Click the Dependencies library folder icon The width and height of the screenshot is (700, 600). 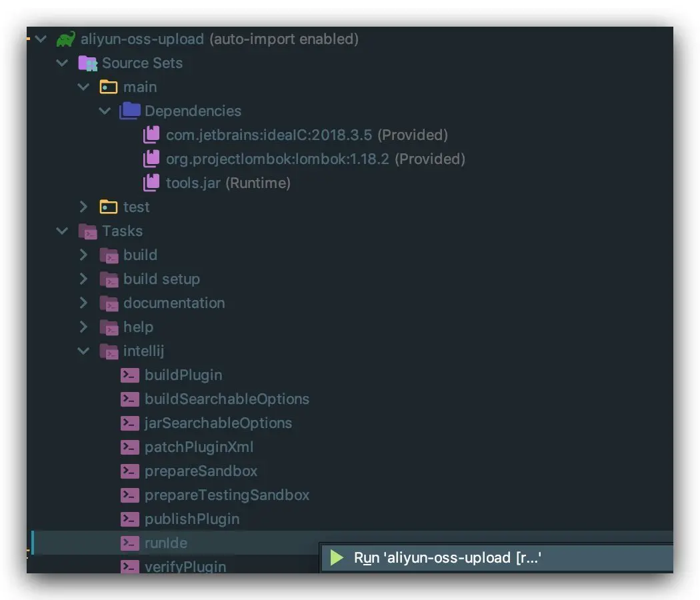[x=130, y=111]
